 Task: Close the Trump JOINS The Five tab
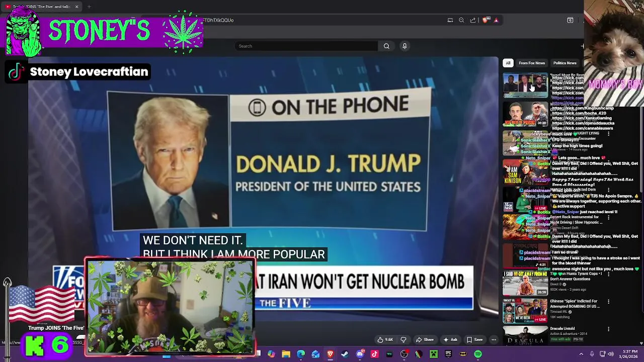[76, 7]
